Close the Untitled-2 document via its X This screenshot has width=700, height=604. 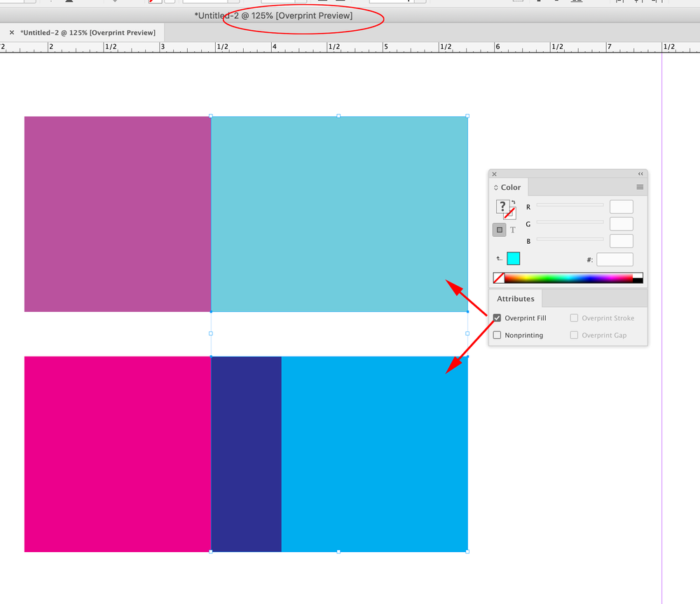[x=11, y=32]
